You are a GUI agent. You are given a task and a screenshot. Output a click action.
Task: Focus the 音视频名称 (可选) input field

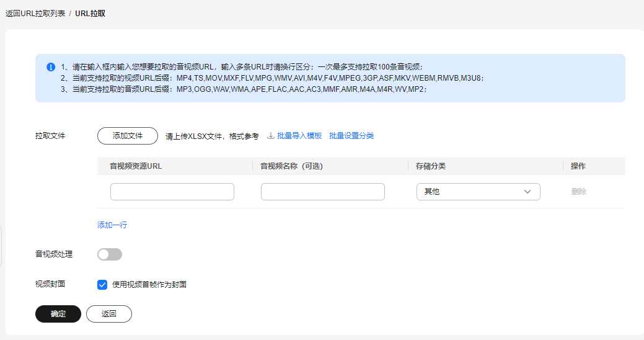click(x=323, y=192)
